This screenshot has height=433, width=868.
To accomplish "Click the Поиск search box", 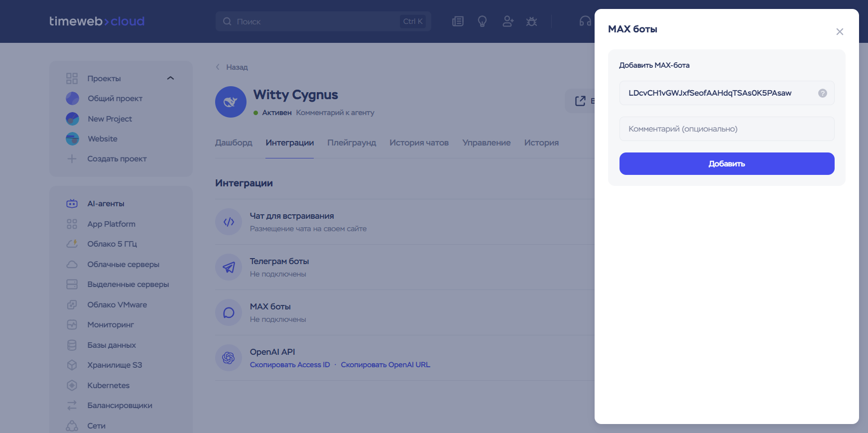I will coord(324,21).
